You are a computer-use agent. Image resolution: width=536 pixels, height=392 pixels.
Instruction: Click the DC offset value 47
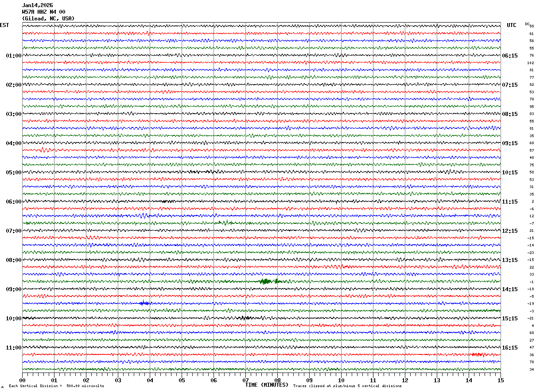(532, 347)
